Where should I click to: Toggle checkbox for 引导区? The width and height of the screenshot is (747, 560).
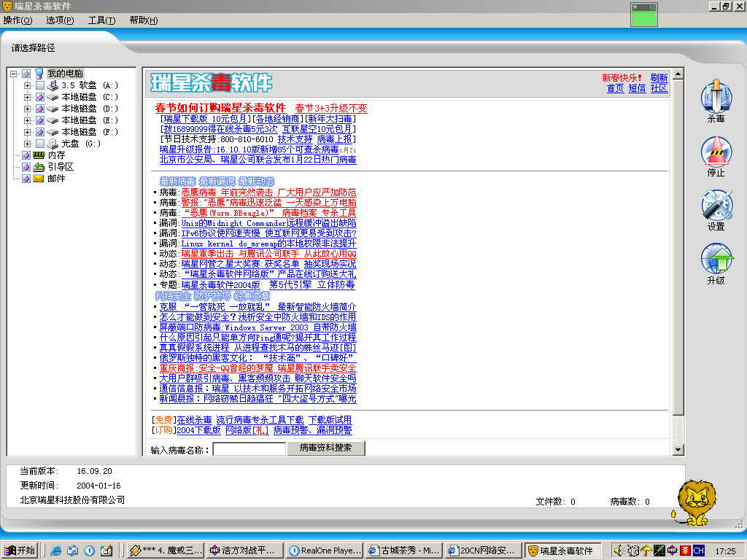pyautogui.click(x=26, y=167)
